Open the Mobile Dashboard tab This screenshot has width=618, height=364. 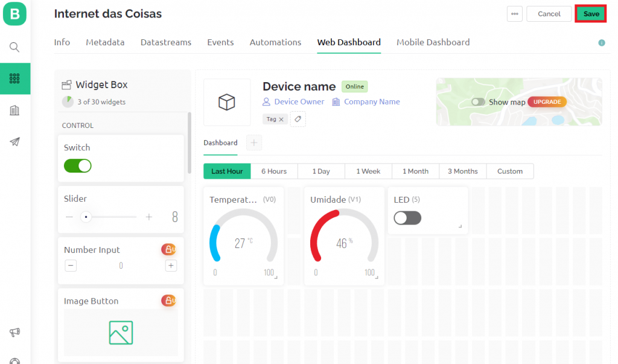click(433, 42)
